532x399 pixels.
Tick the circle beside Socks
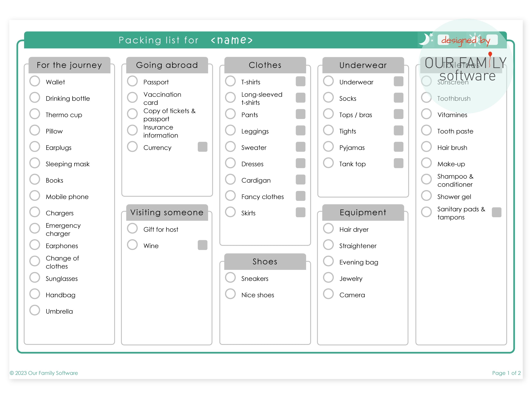tap(328, 98)
